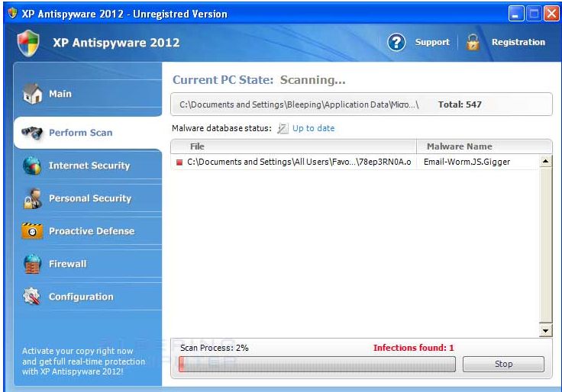Select the Perform Scan tab

click(88, 133)
